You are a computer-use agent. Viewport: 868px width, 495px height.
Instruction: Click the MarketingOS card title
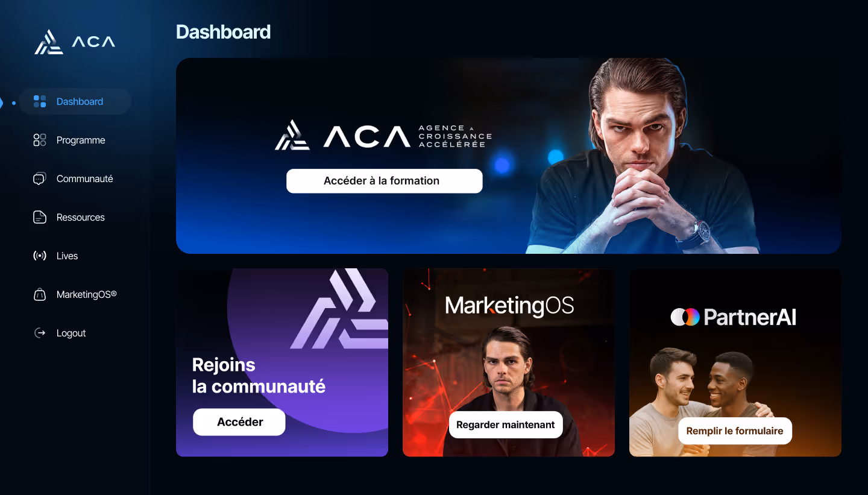pyautogui.click(x=509, y=306)
